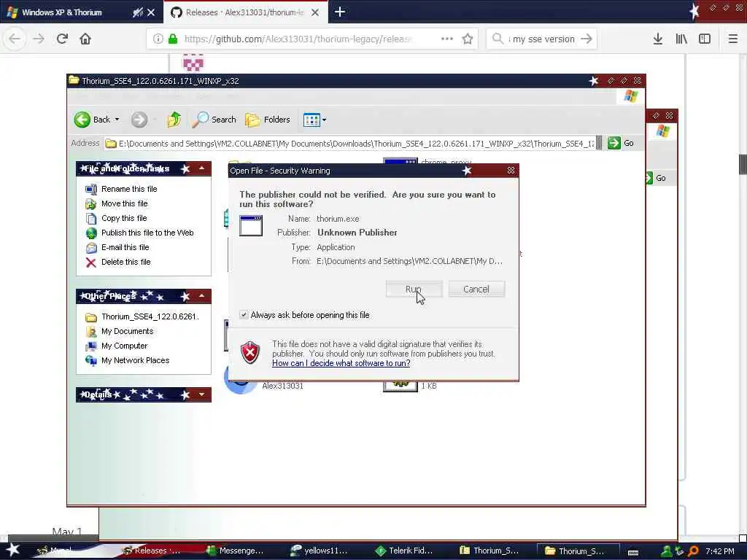Viewport: 747px width, 560px height.
Task: Mute the Windows XP & Thorium tab audio
Action: click(x=138, y=12)
